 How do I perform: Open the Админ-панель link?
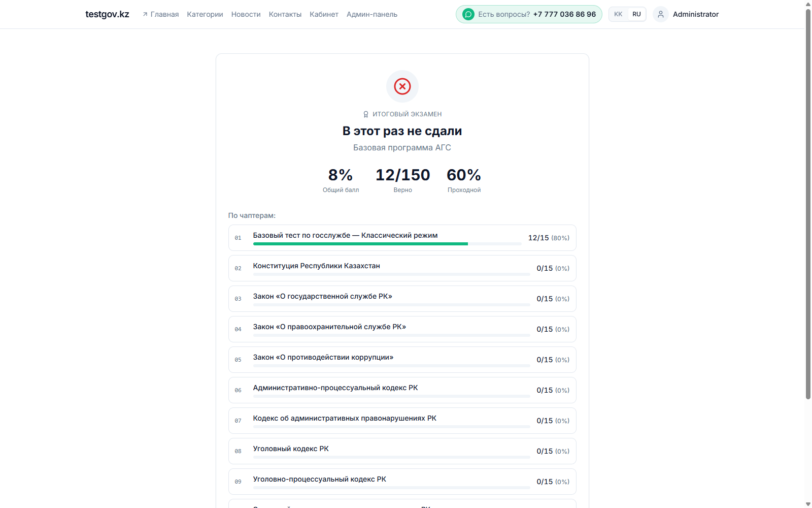tap(372, 14)
